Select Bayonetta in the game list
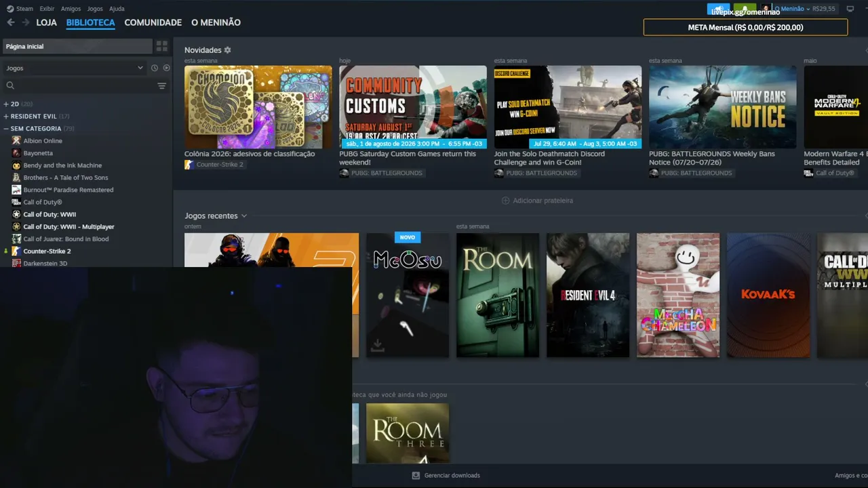 [38, 153]
